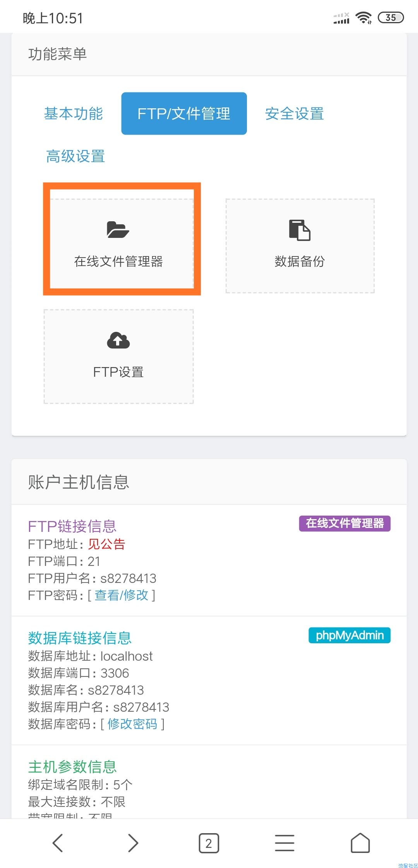The image size is (418, 868).
Task: Click the FTP链接信息 heading
Action: click(x=72, y=526)
